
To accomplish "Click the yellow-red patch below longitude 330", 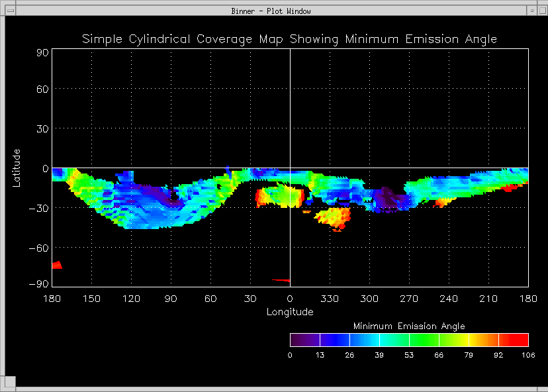I will click(334, 217).
